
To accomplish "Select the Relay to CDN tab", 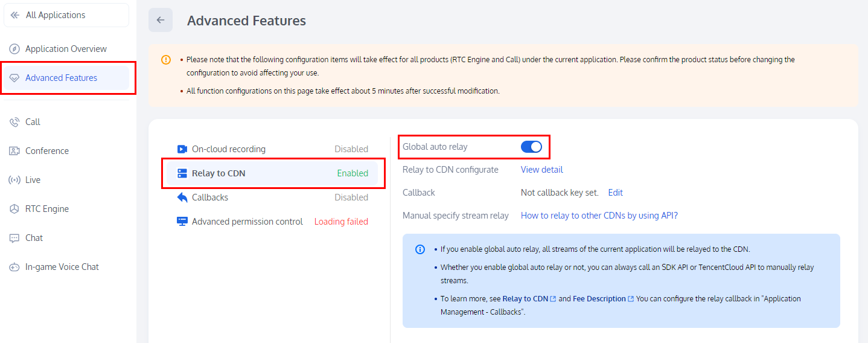I will (x=219, y=173).
